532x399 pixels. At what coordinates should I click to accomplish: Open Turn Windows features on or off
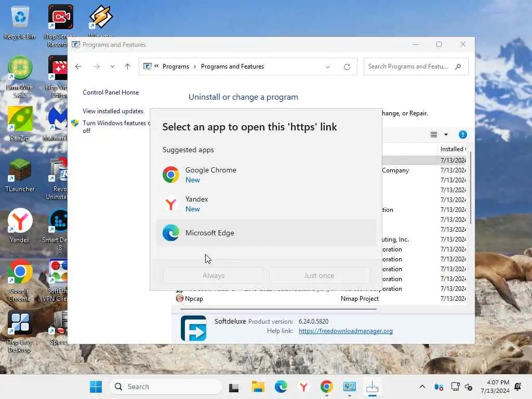coord(116,127)
